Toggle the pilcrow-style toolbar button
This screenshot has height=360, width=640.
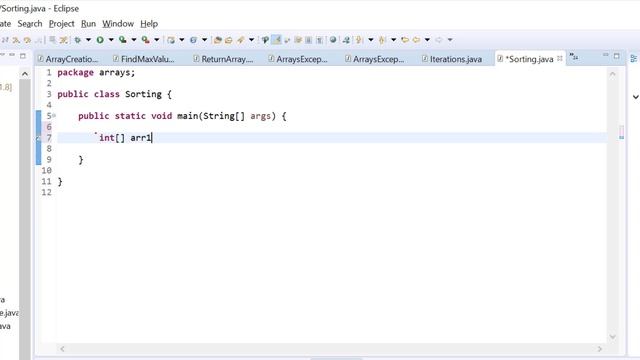coord(320,40)
